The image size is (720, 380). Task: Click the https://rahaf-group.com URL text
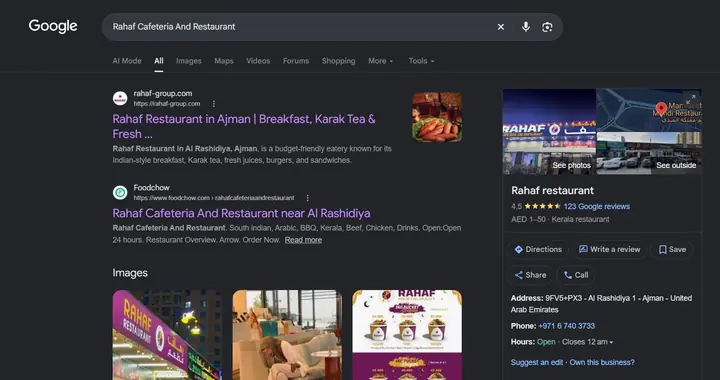(x=167, y=104)
